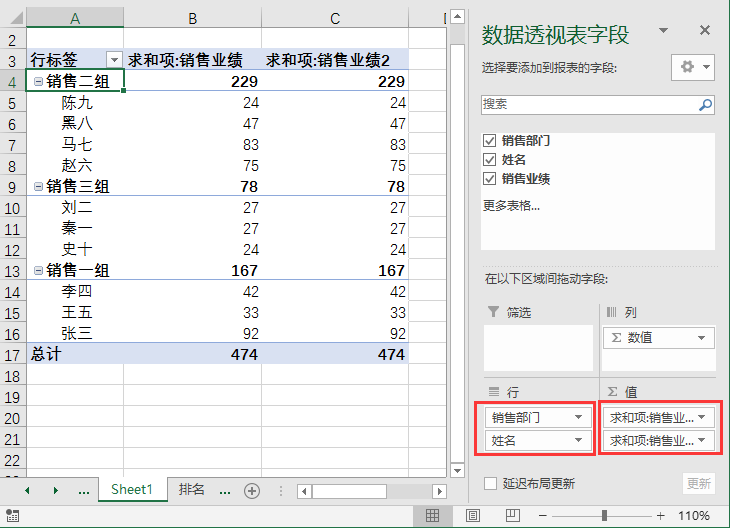730x528 pixels.
Task: Adjust the zoom slider handle
Action: [x=604, y=515]
